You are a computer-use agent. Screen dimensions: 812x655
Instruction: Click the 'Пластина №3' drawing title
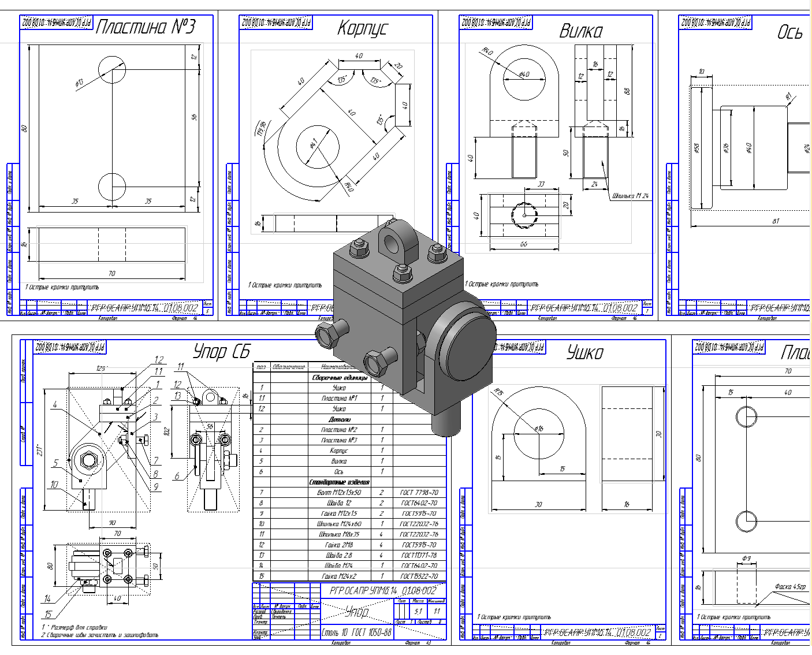(146, 27)
